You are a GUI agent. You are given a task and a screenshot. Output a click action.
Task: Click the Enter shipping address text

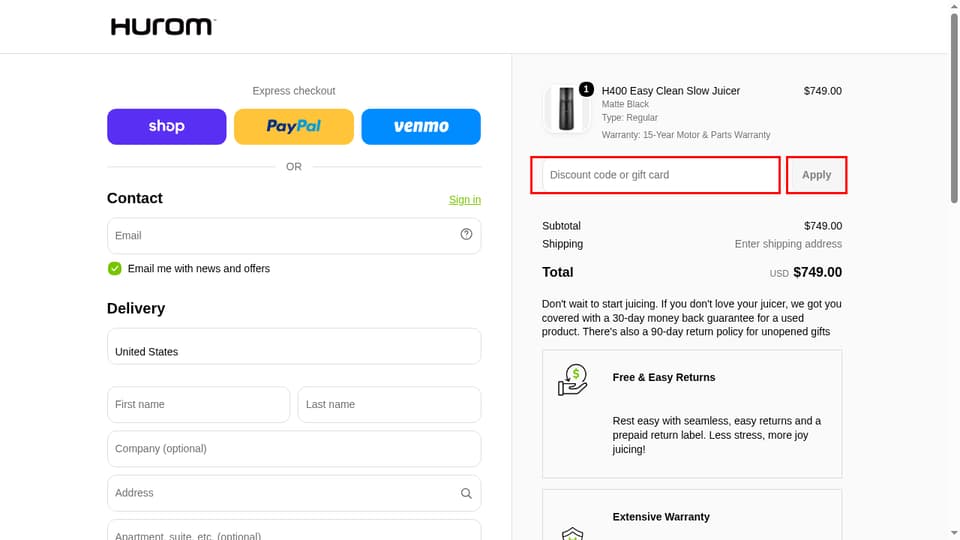(x=788, y=244)
